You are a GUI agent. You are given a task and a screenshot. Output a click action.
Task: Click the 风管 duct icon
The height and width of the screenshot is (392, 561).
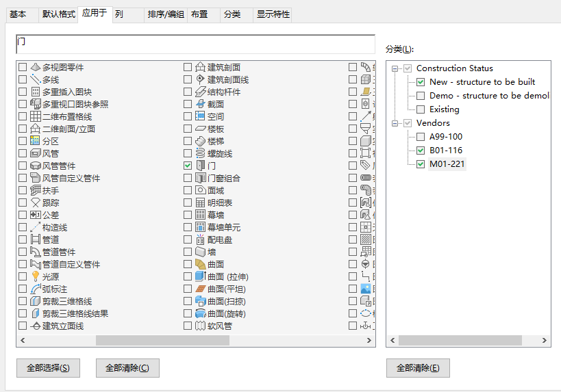pyautogui.click(x=36, y=153)
